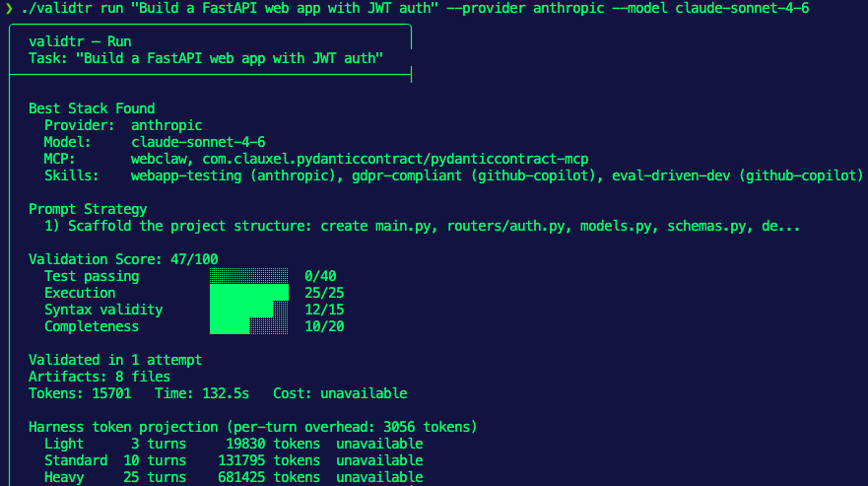The image size is (868, 486).
Task: Click '131795 tokens' in the Standard row
Action: coord(269,460)
